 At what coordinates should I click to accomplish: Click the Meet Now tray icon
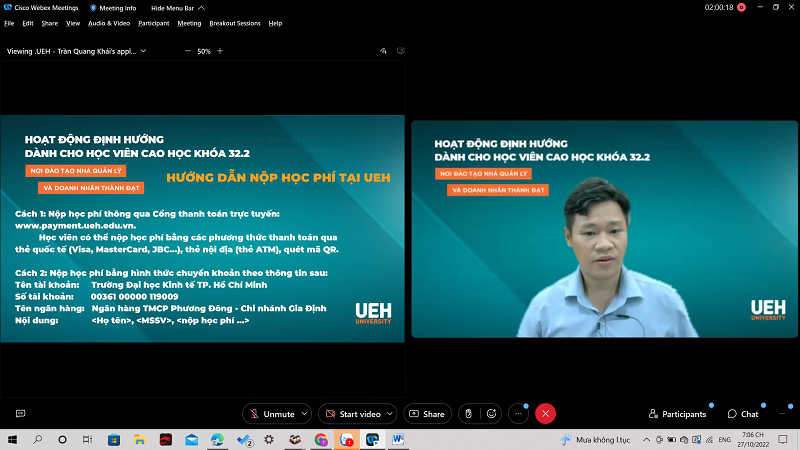click(659, 440)
